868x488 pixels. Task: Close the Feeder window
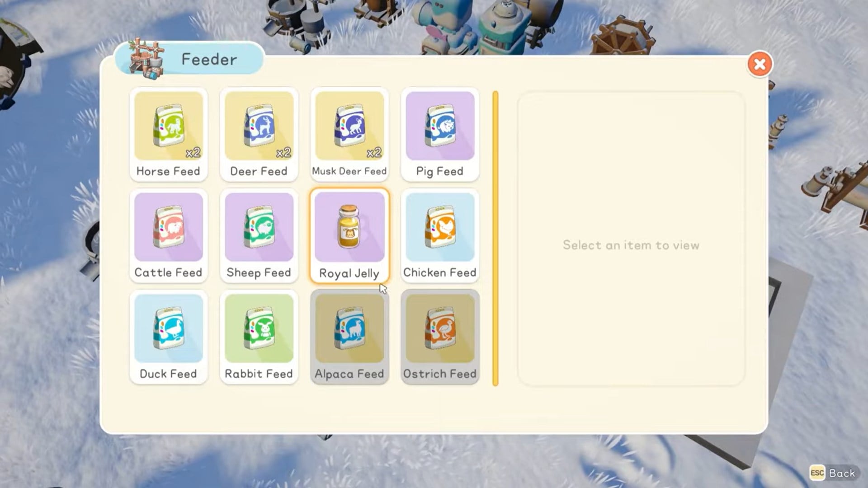759,64
